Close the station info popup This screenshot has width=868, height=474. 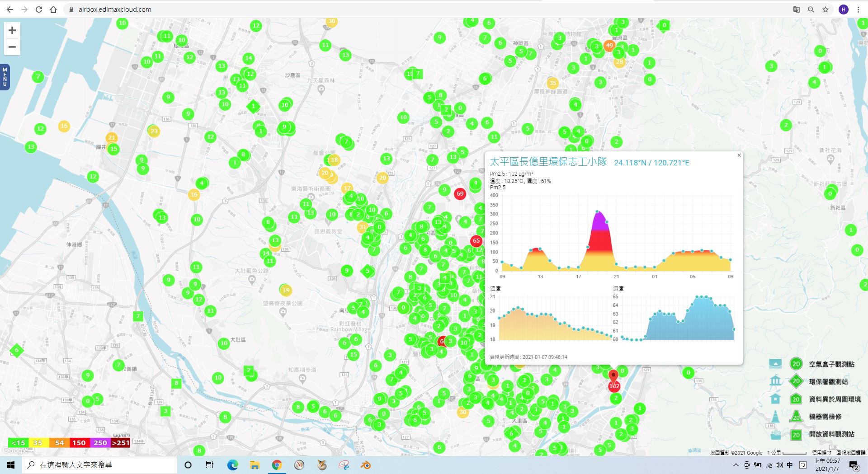click(x=739, y=155)
